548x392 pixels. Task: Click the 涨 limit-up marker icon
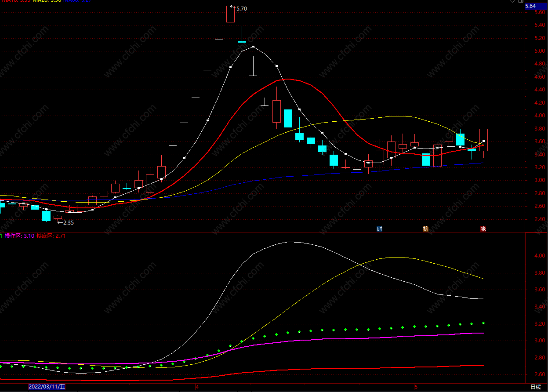(483, 229)
